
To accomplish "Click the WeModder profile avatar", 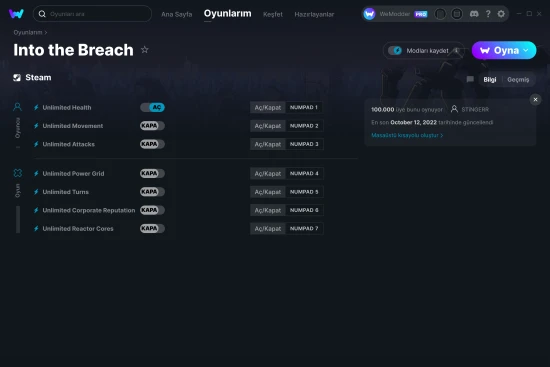I will (x=369, y=14).
